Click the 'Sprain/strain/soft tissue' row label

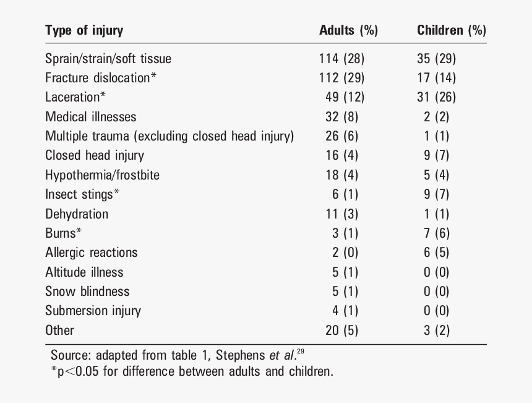tap(108, 59)
